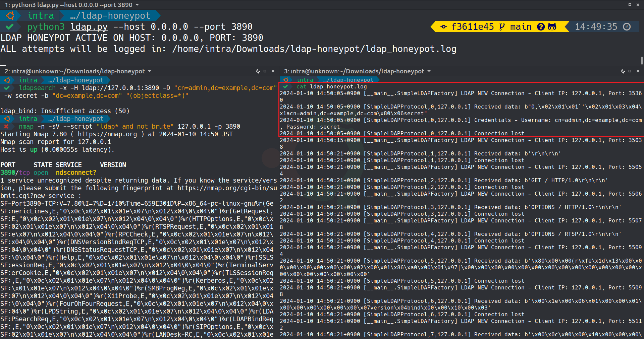Click underlined ldap_honeypot.log in cat command
This screenshot has width=644, height=339.
(338, 86)
